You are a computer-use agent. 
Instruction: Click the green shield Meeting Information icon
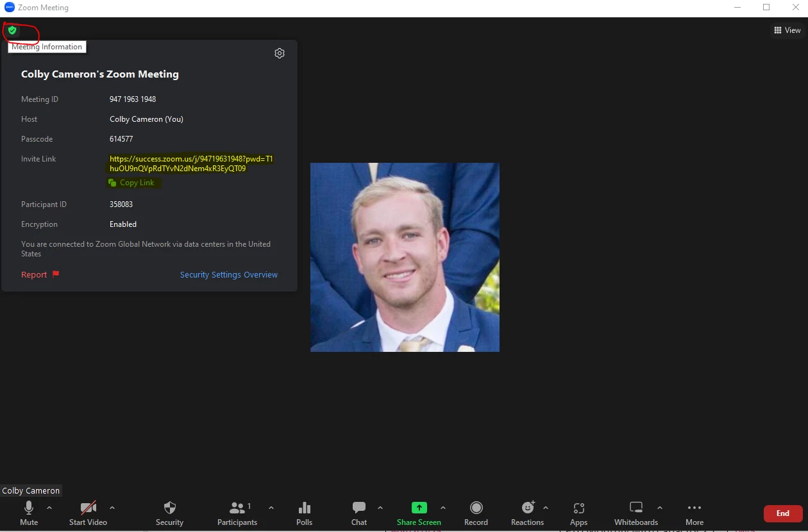(x=12, y=30)
